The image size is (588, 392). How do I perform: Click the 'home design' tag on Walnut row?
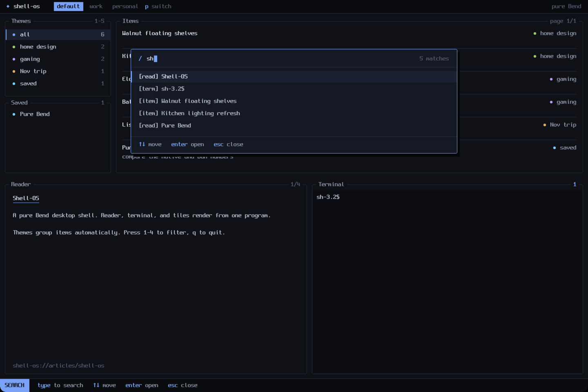[x=555, y=33]
